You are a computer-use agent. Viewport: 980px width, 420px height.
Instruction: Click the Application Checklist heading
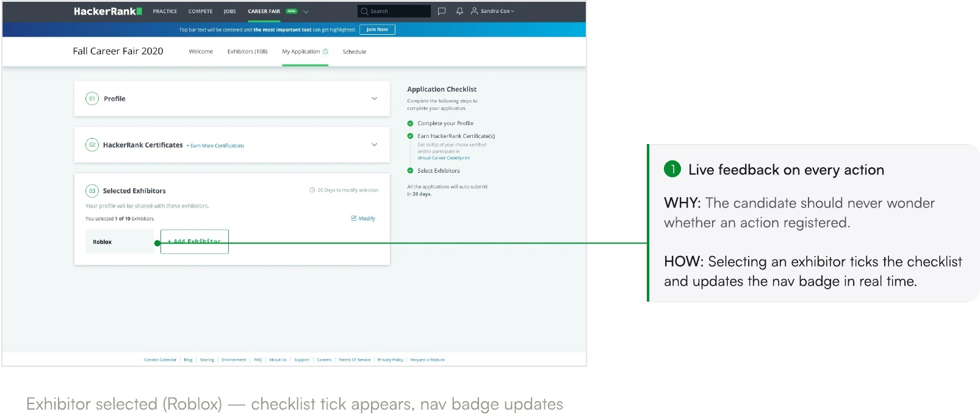point(442,89)
